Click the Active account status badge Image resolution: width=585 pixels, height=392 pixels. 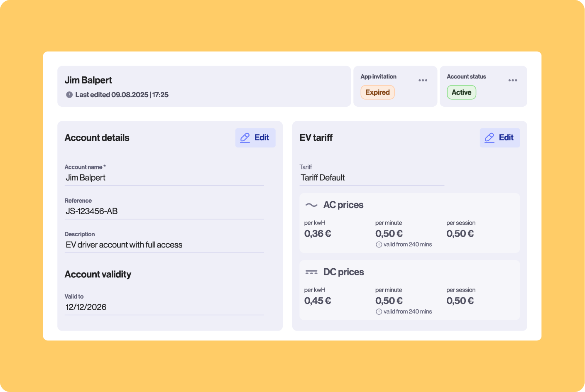(461, 92)
